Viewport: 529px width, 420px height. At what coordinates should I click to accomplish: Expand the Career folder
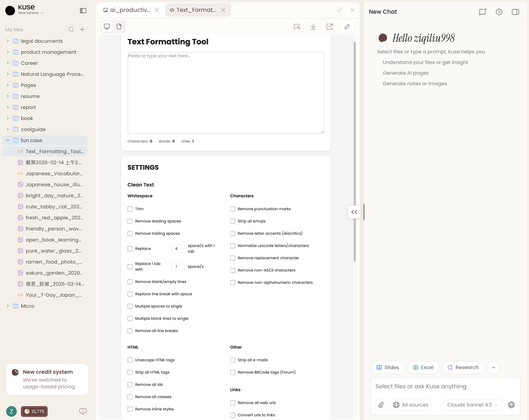[8, 63]
